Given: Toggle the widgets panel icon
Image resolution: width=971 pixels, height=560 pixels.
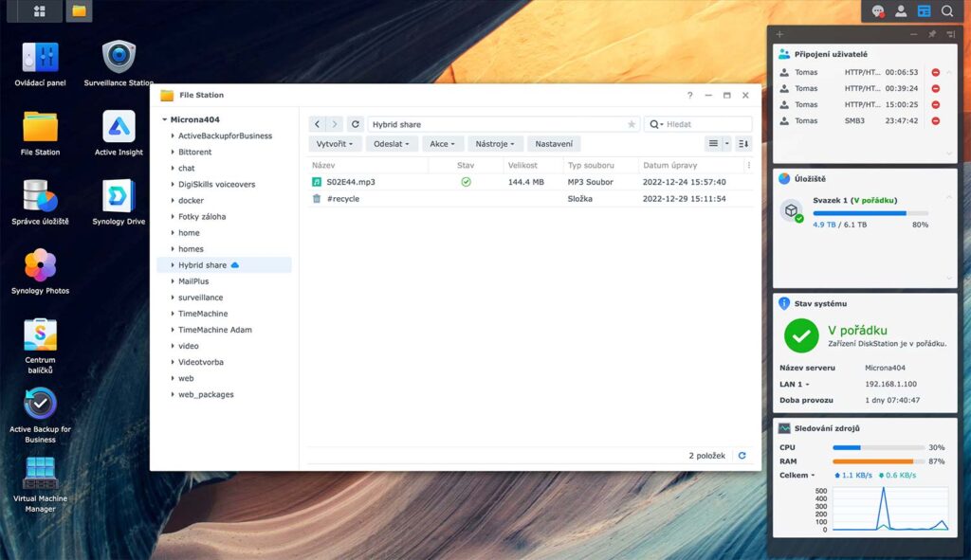Looking at the screenshot, I should pyautogui.click(x=924, y=11).
